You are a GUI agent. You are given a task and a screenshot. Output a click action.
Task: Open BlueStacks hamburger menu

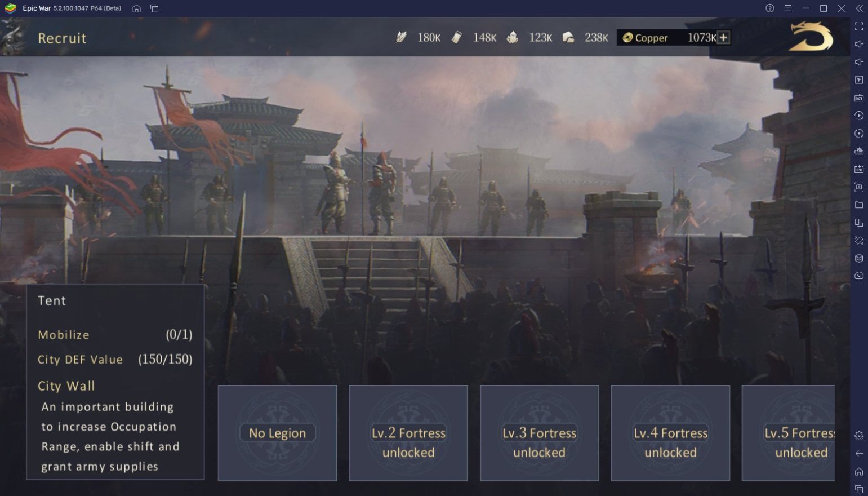pyautogui.click(x=788, y=8)
